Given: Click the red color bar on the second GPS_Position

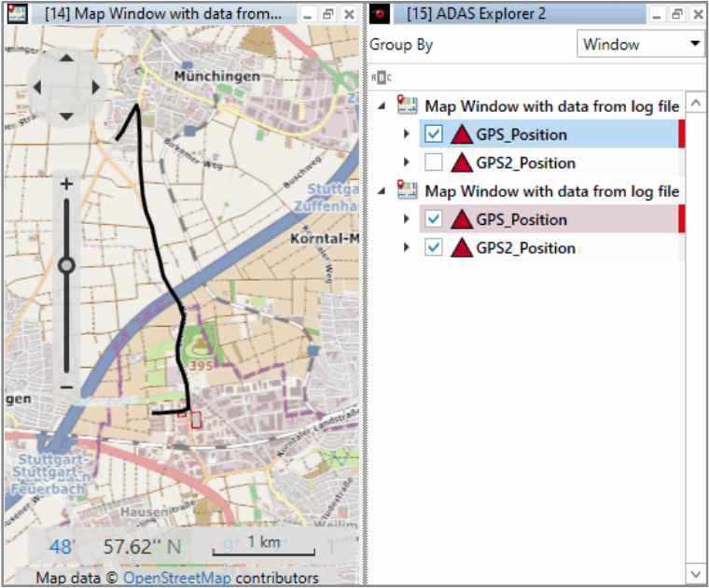Looking at the screenshot, I should [682, 219].
